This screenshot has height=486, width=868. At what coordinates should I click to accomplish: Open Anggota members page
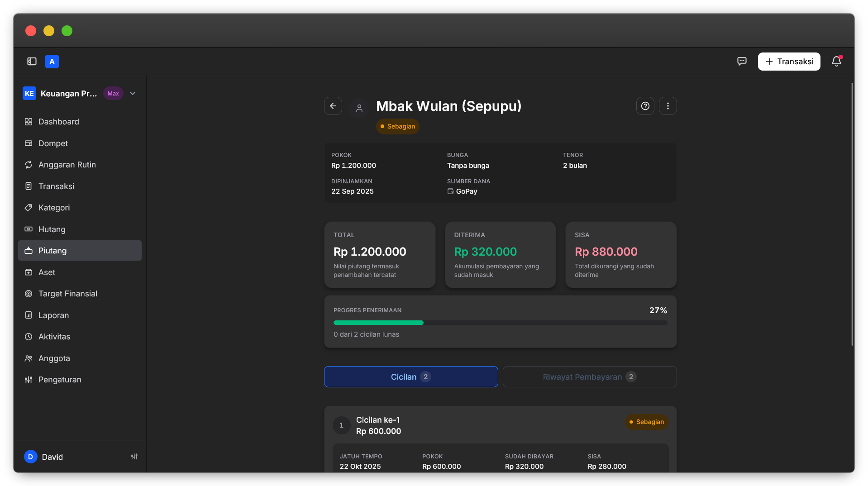(80, 358)
